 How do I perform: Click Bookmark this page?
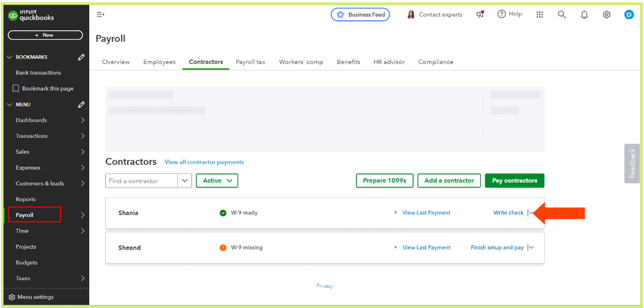pyautogui.click(x=43, y=89)
